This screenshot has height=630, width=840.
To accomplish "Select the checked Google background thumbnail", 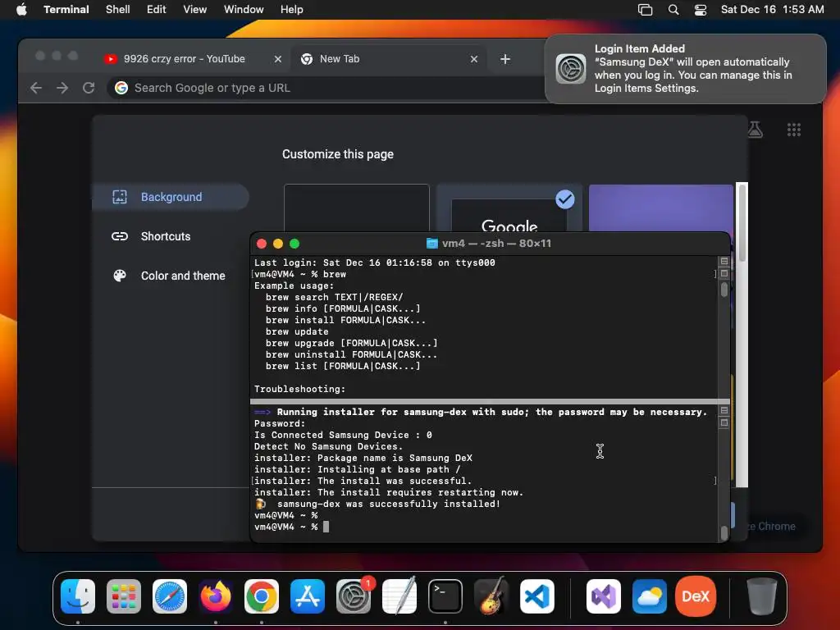I will pos(509,209).
